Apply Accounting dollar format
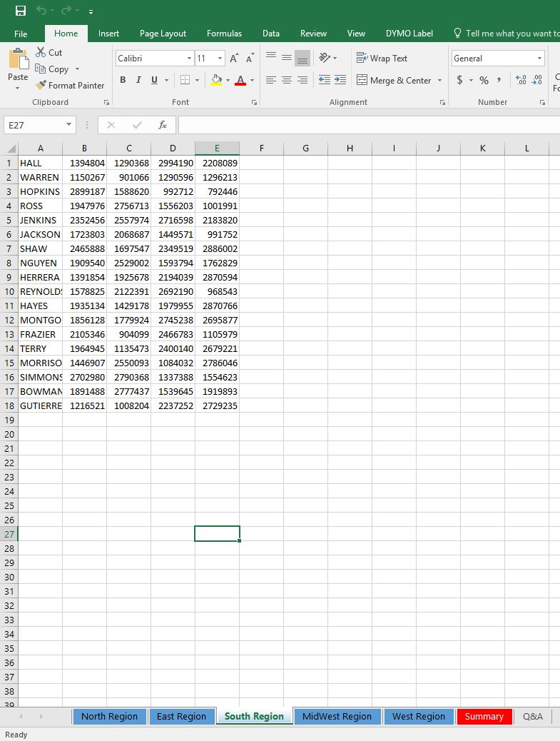The height and width of the screenshot is (741, 560). (459, 80)
